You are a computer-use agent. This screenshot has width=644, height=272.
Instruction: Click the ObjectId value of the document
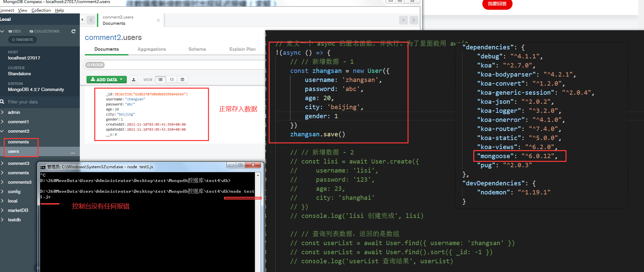[x=151, y=94]
